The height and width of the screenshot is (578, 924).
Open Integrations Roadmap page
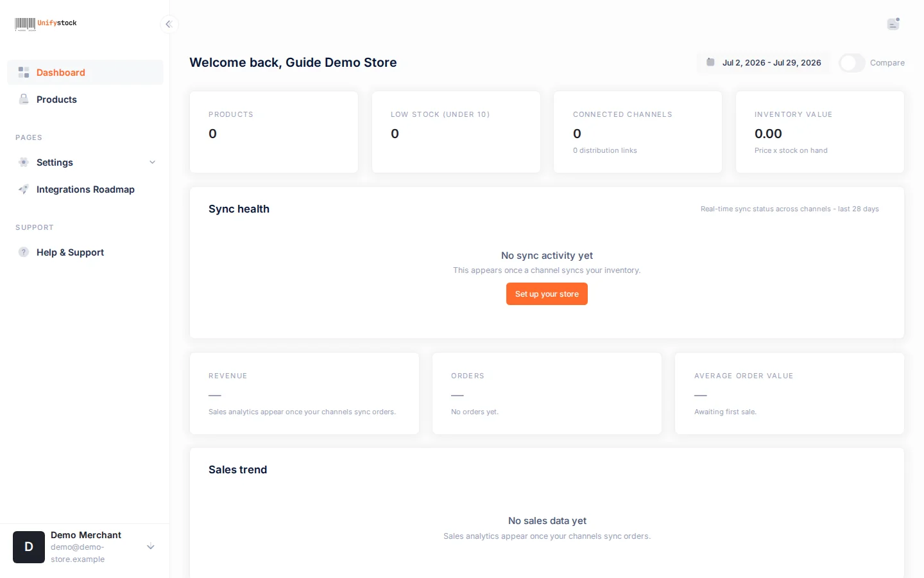point(85,189)
